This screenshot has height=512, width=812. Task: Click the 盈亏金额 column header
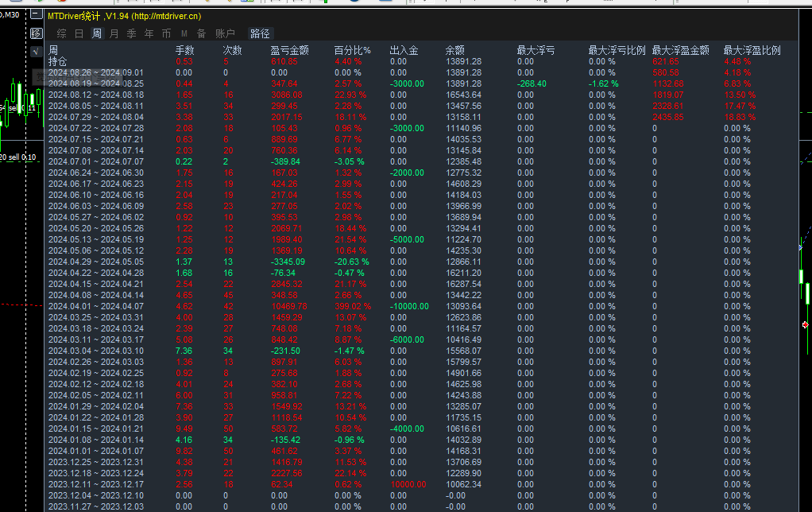[289, 50]
